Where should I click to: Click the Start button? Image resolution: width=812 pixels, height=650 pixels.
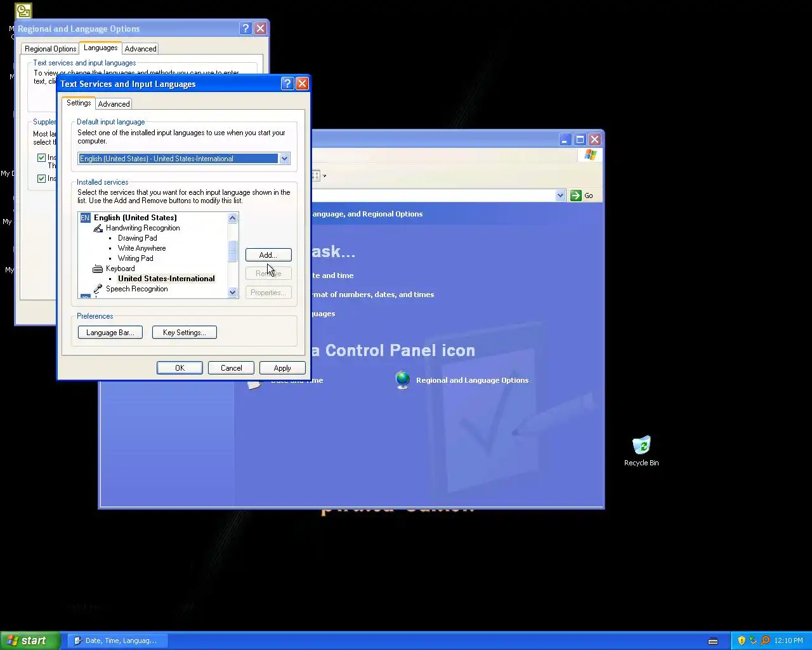pos(30,640)
